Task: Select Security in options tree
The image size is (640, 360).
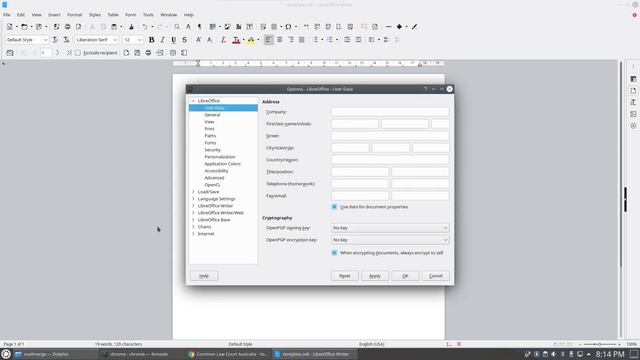Action: (212, 150)
